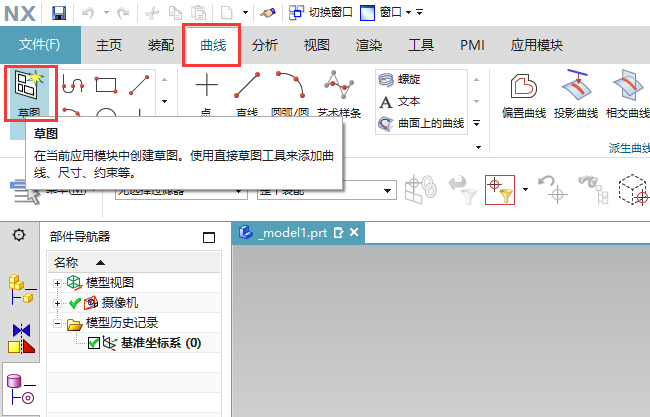
Task: Click the 螺旋 helix tool
Action: [400, 79]
